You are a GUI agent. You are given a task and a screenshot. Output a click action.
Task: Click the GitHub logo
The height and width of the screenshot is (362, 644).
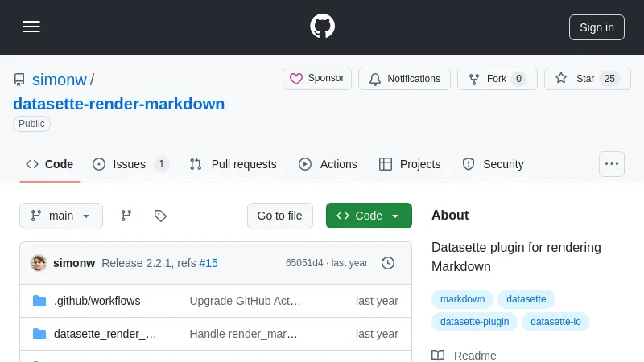pyautogui.click(x=322, y=27)
